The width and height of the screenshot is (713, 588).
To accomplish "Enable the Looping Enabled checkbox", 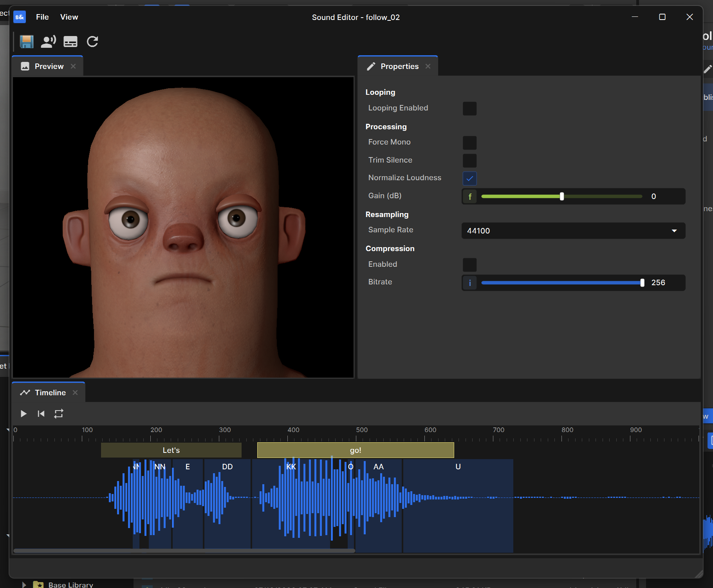I will (x=469, y=109).
